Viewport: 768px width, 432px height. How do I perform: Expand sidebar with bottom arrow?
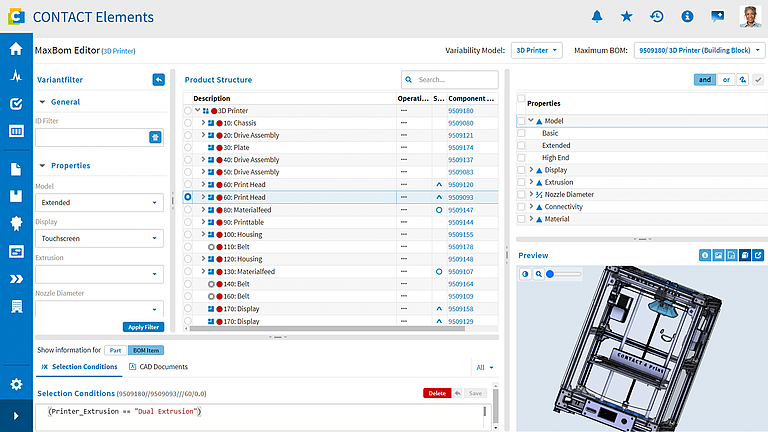pos(16,416)
